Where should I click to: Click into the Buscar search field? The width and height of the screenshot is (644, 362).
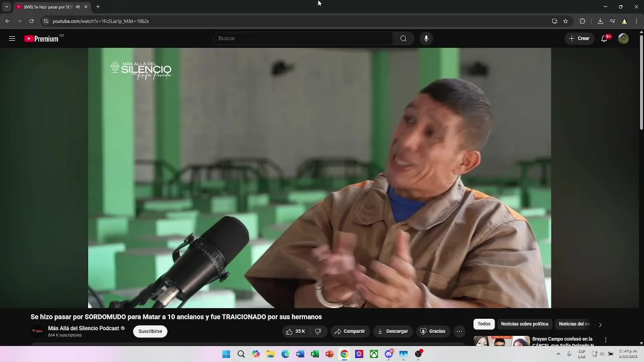point(303,39)
